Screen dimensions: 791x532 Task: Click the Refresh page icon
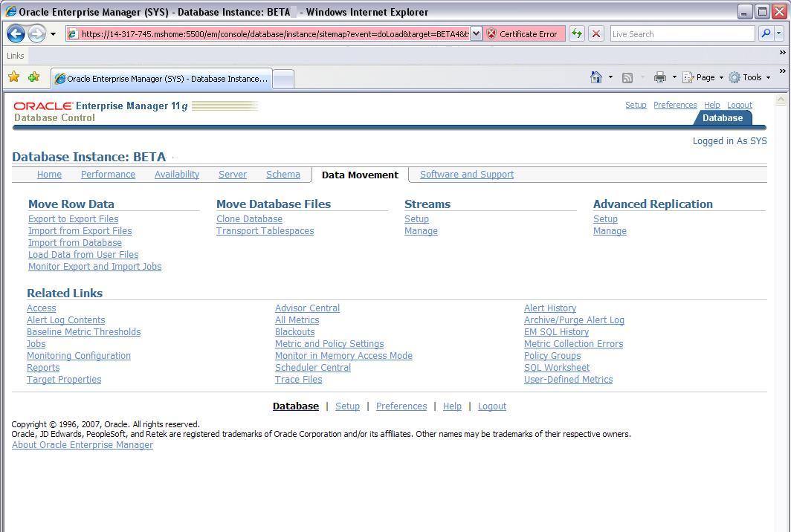pos(577,33)
